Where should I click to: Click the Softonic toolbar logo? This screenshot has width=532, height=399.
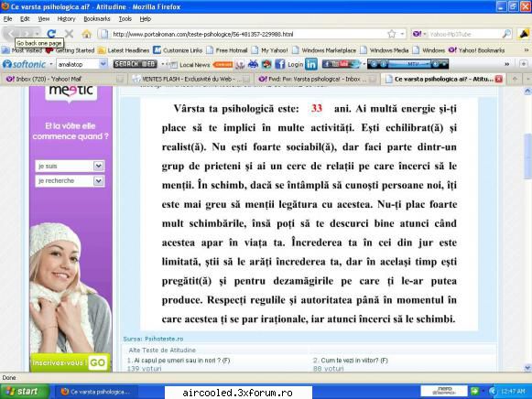point(25,64)
